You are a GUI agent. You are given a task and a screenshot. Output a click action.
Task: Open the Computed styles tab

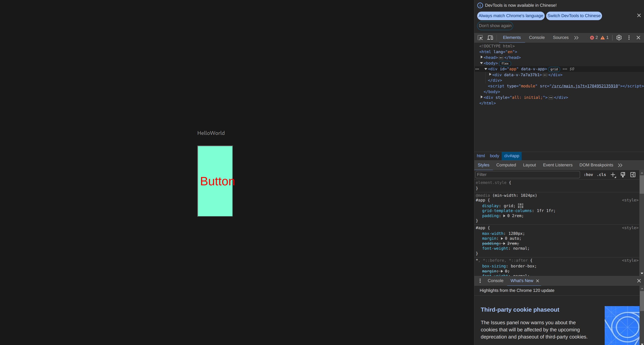506,165
